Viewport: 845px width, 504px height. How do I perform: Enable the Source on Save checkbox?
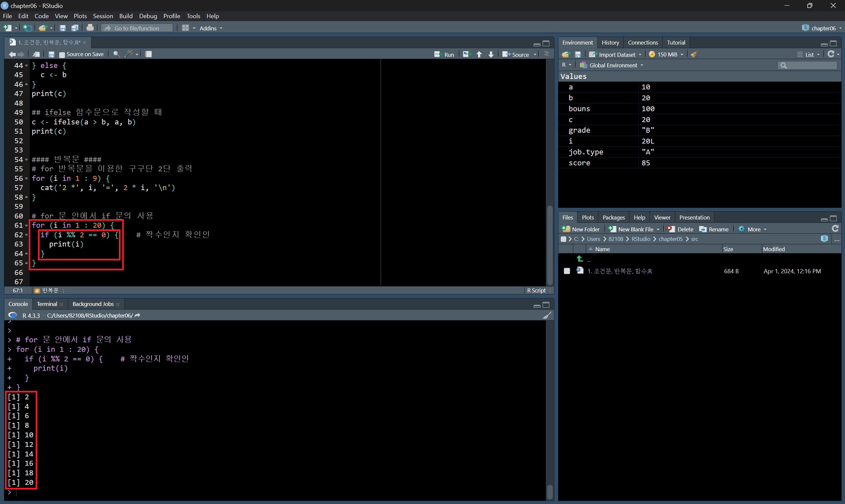click(x=62, y=55)
